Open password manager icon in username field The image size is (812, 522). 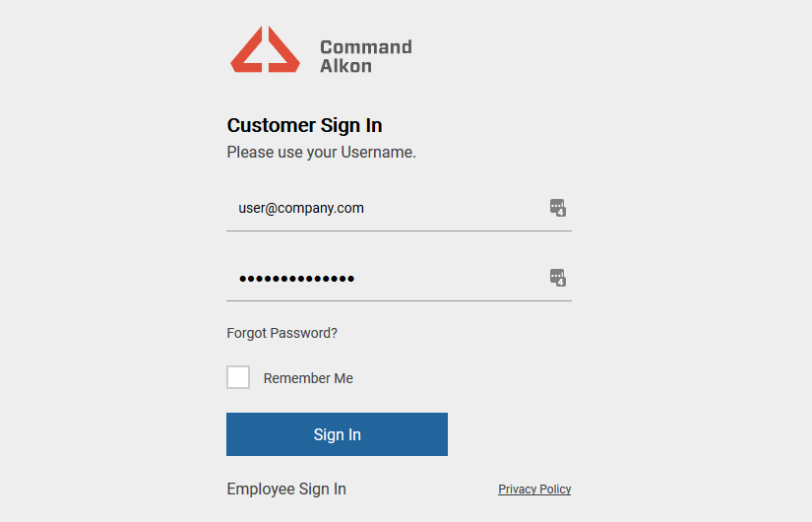pos(558,208)
